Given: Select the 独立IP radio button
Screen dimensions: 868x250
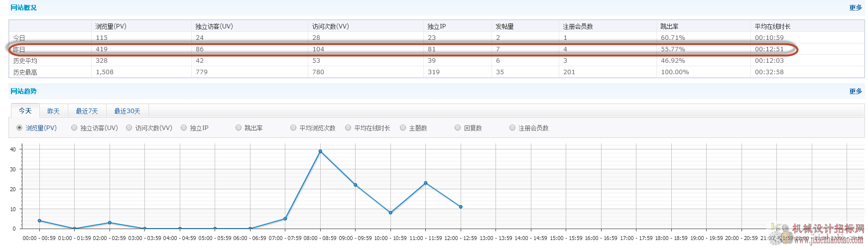Looking at the screenshot, I should 184,128.
